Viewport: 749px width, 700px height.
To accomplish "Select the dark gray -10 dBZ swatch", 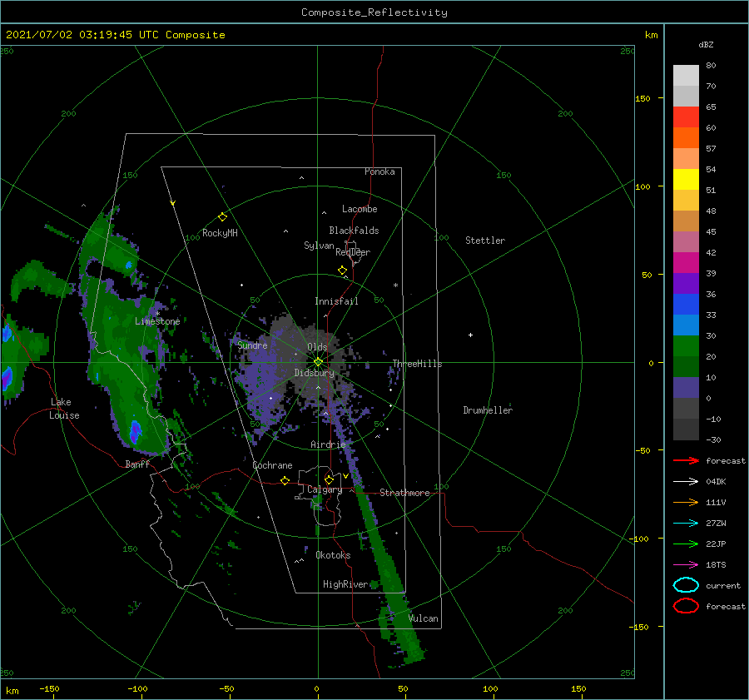I will [686, 429].
